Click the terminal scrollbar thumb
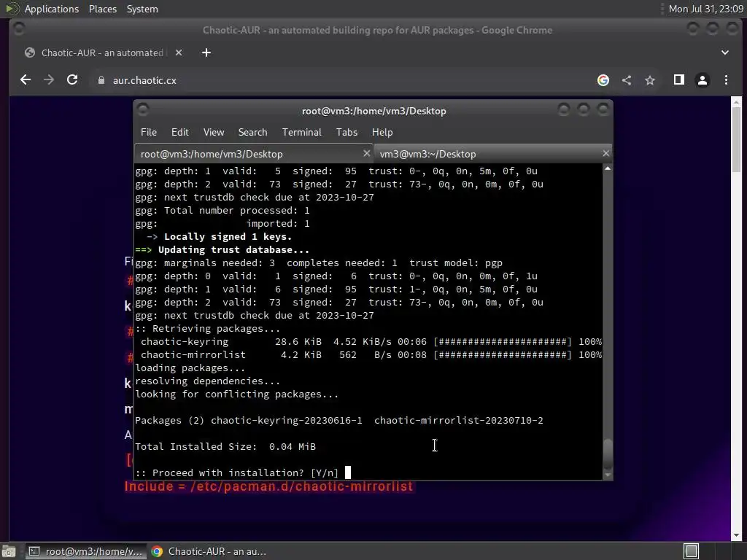The image size is (747, 560). (608, 454)
